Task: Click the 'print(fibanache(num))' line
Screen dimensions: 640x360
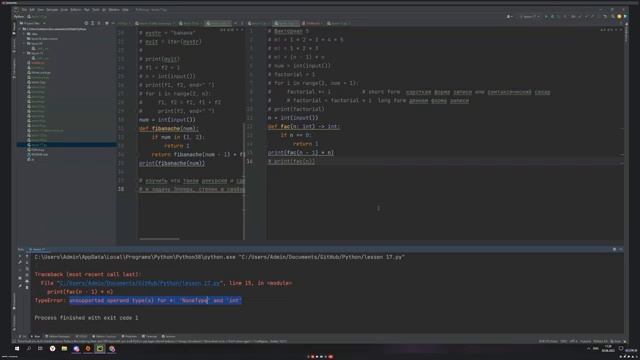Action: click(x=172, y=163)
